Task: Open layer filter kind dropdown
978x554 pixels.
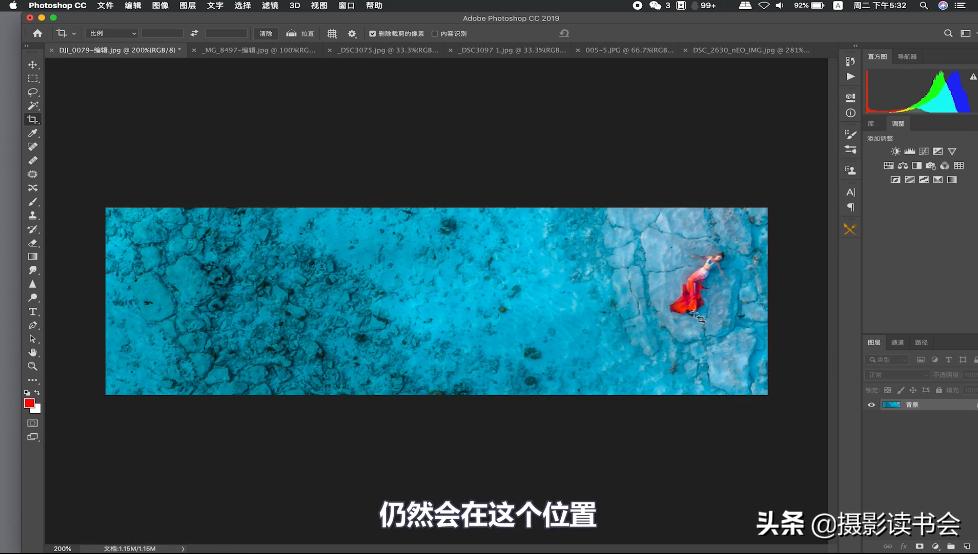Action: [888, 360]
